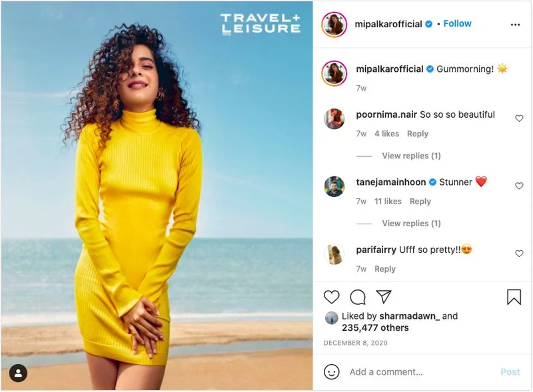
Task: Open mipalkarofficial's header profile picture
Action: 334,25
